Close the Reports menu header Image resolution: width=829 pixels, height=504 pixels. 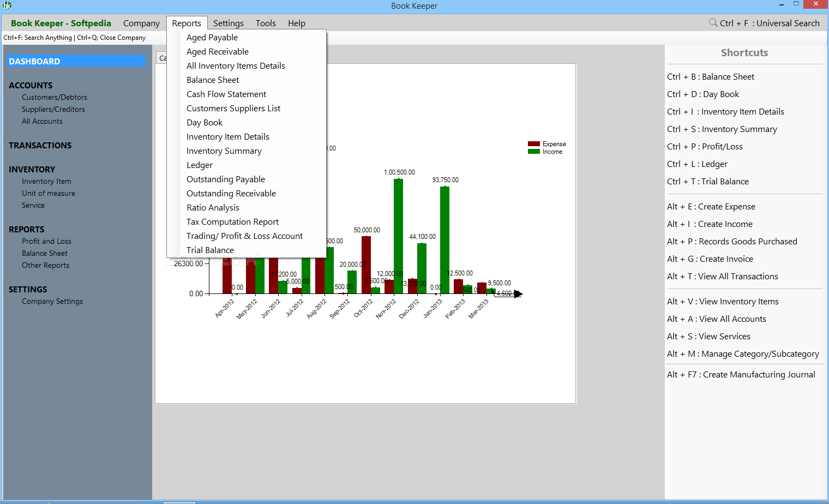coord(187,23)
